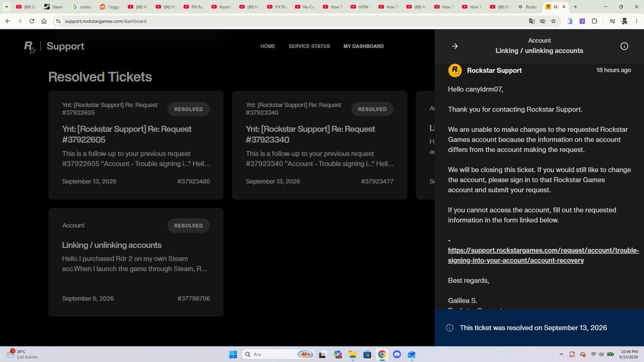Viewport: 644px width, 362px height.
Task: Switch to the 'No Co' YouTube browser tab
Action: (x=305, y=7)
